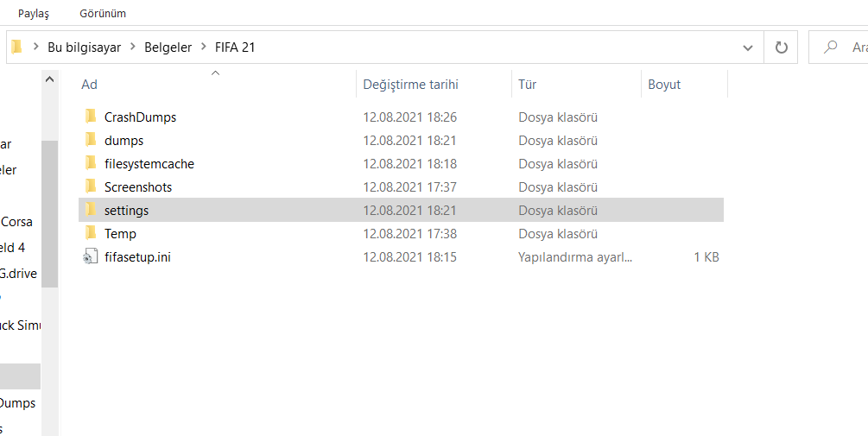Click the navigation pane scroll up arrow

49,79
